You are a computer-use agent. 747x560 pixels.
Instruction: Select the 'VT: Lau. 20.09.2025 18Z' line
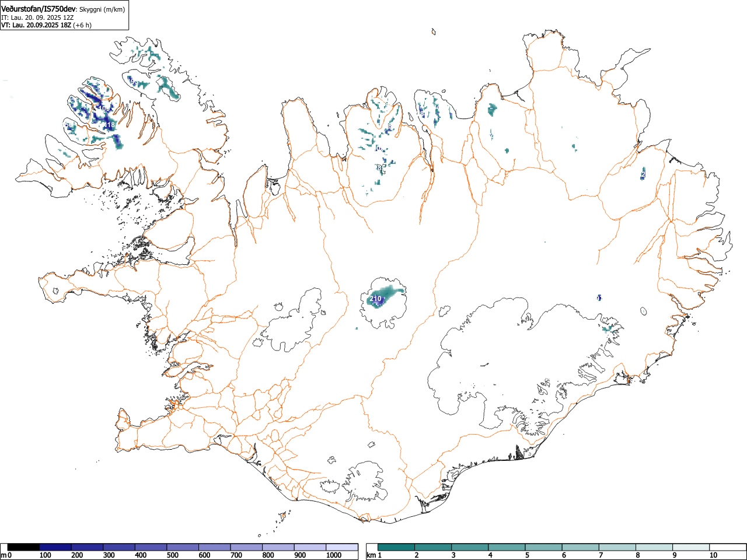pos(36,25)
